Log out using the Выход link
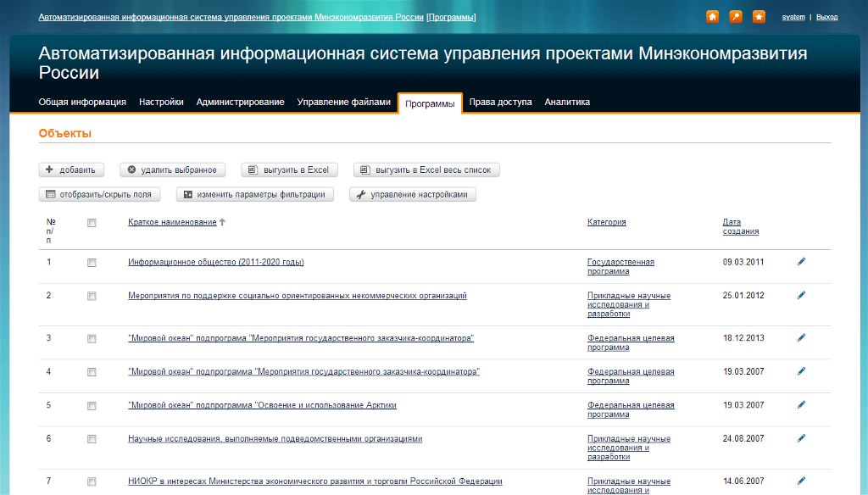 click(826, 17)
